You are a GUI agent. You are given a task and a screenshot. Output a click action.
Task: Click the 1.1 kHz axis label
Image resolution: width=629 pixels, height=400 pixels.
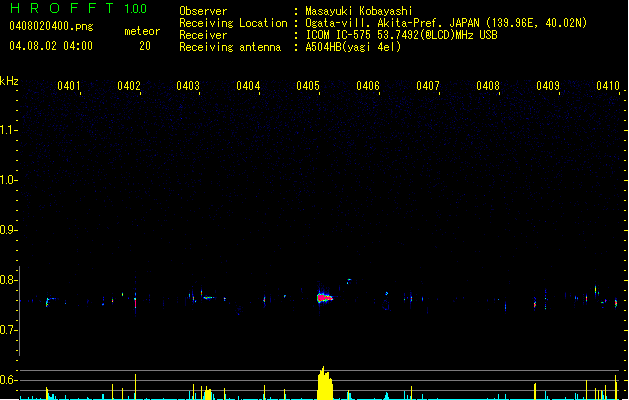8,130
